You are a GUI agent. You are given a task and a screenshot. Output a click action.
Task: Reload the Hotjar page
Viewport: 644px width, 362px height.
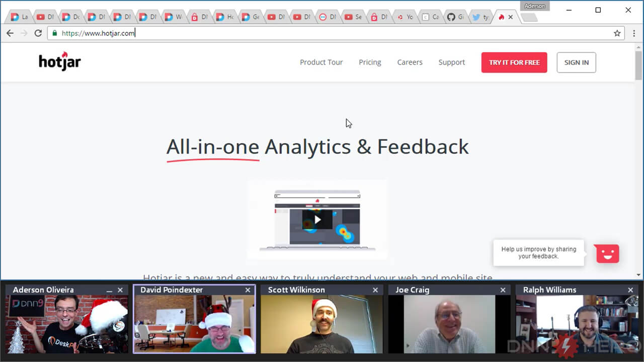coord(38,33)
